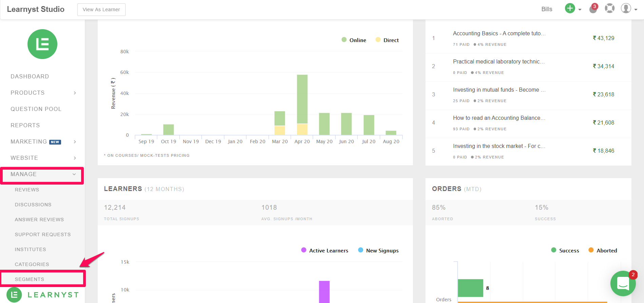Open How to read Accounting Balance course
The image size is (644, 303).
click(x=528, y=123)
